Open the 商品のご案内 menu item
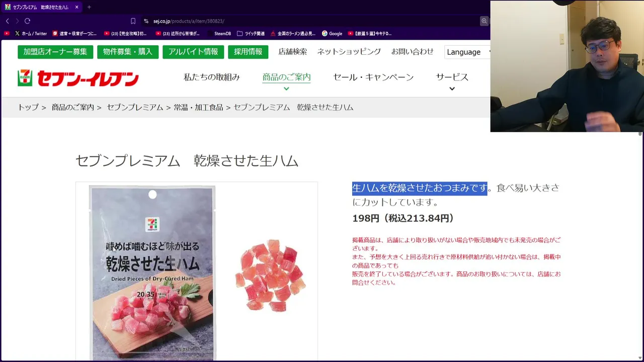644x362 pixels. pyautogui.click(x=286, y=77)
